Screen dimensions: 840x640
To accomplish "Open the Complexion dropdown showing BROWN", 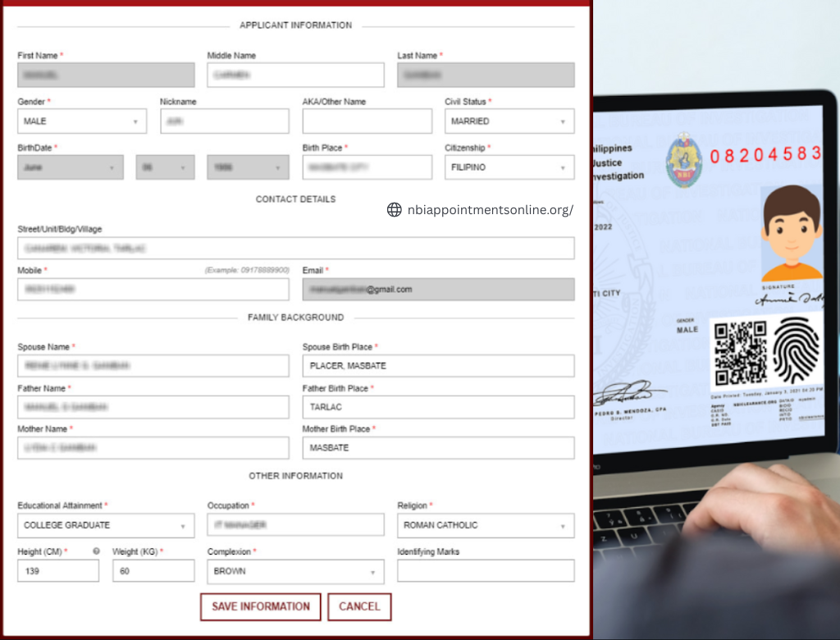I will click(x=294, y=571).
